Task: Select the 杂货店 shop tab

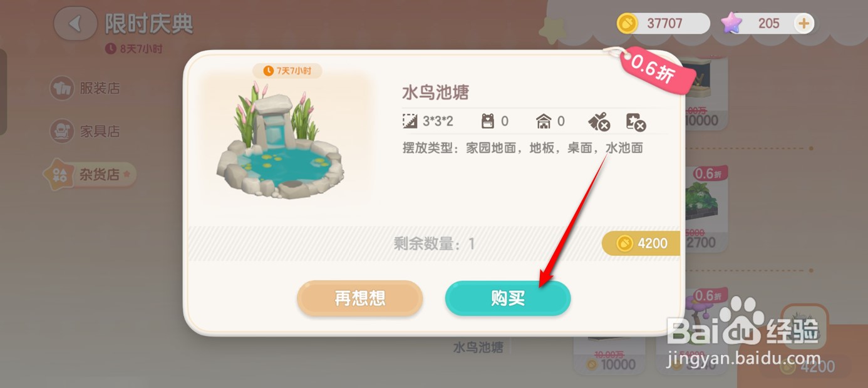Action: point(88,175)
